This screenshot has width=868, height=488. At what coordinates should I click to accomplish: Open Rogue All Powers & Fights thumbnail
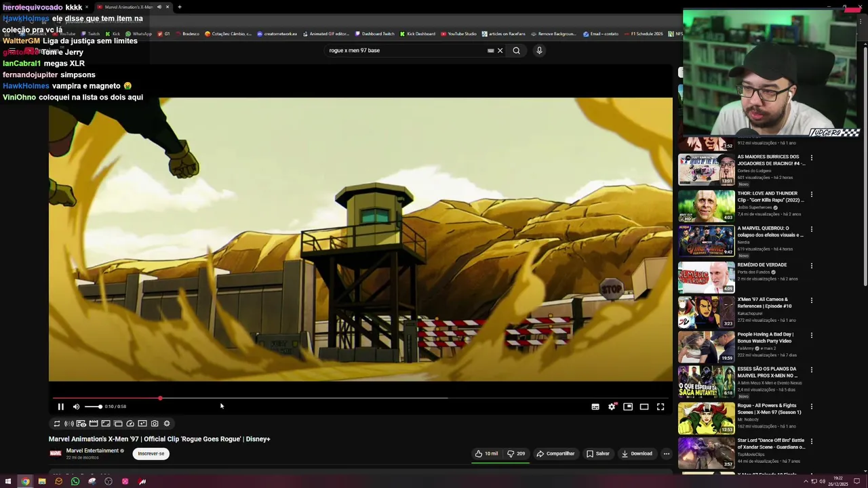706,418
